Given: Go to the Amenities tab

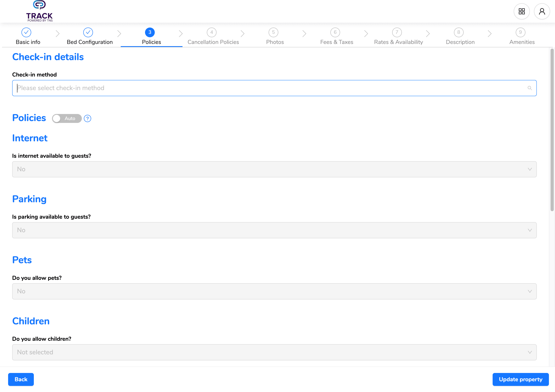Looking at the screenshot, I should click(x=522, y=42).
